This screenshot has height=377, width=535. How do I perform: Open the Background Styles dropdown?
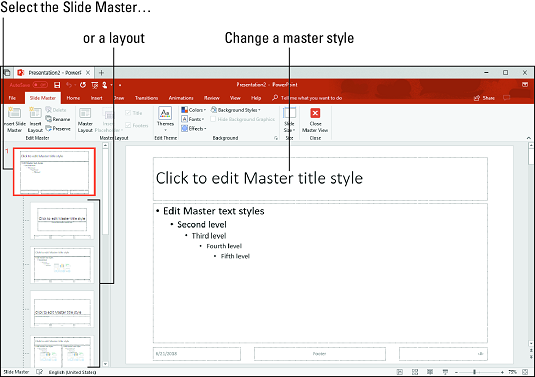pyautogui.click(x=235, y=110)
